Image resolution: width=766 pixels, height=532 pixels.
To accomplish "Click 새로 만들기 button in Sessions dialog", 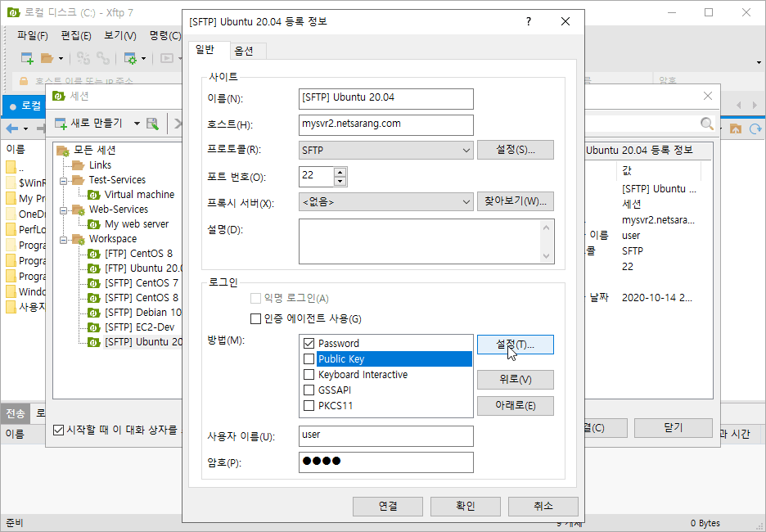I will [x=88, y=124].
